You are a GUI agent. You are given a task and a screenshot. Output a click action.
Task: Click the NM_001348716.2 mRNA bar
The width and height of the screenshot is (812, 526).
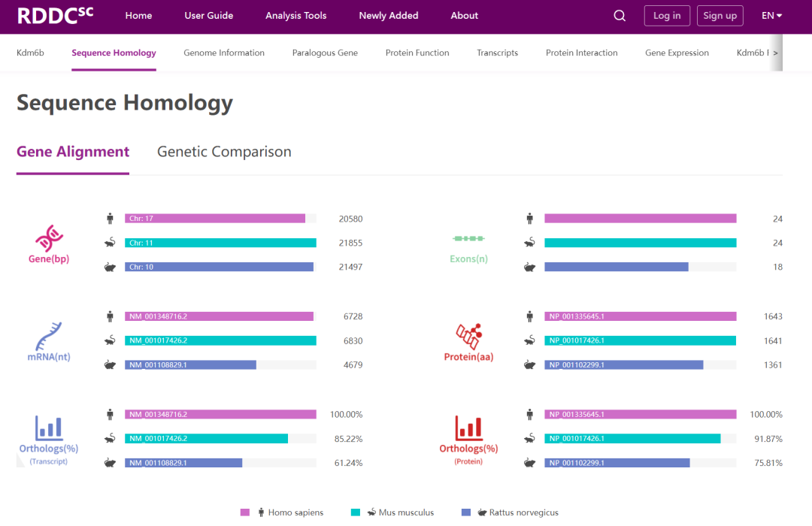(x=219, y=316)
